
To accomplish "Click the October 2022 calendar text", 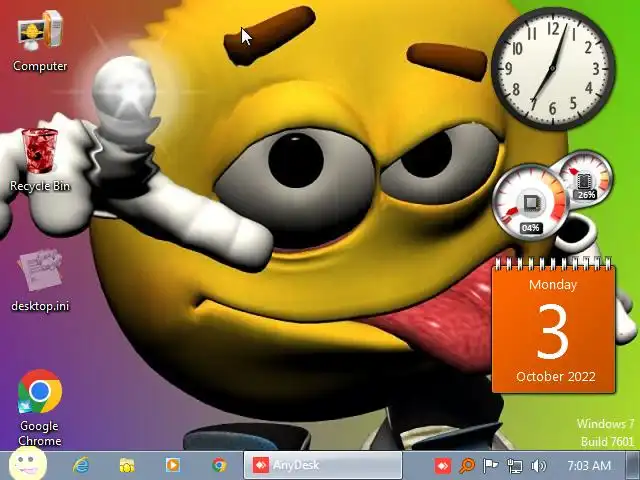I will pyautogui.click(x=556, y=376).
